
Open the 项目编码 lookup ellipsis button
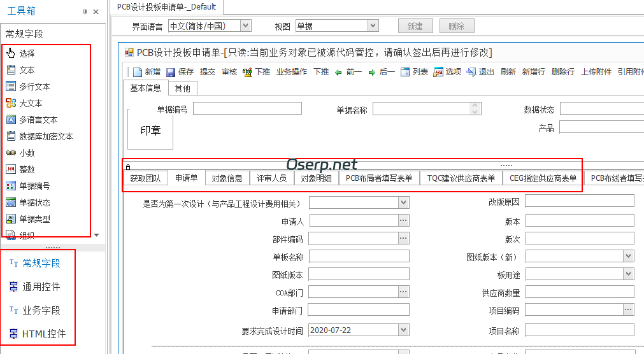pos(628,309)
